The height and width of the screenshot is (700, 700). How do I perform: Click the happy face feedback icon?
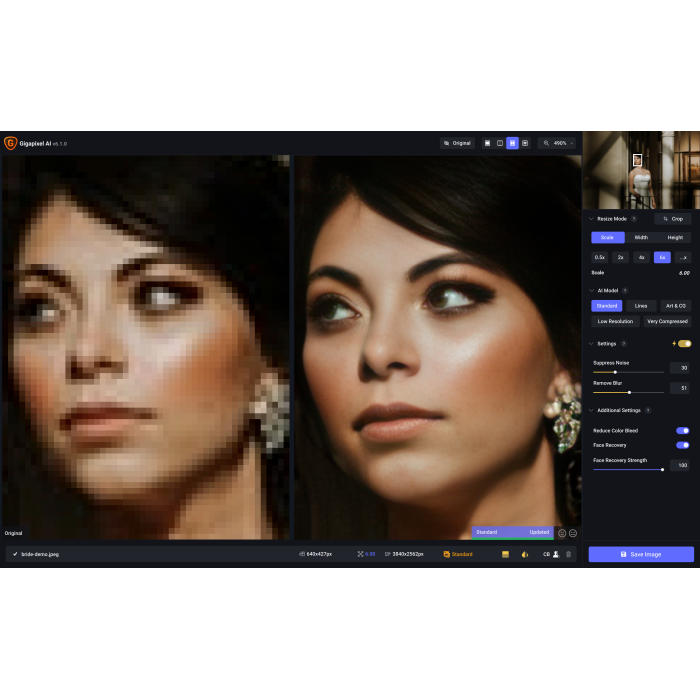click(x=562, y=533)
